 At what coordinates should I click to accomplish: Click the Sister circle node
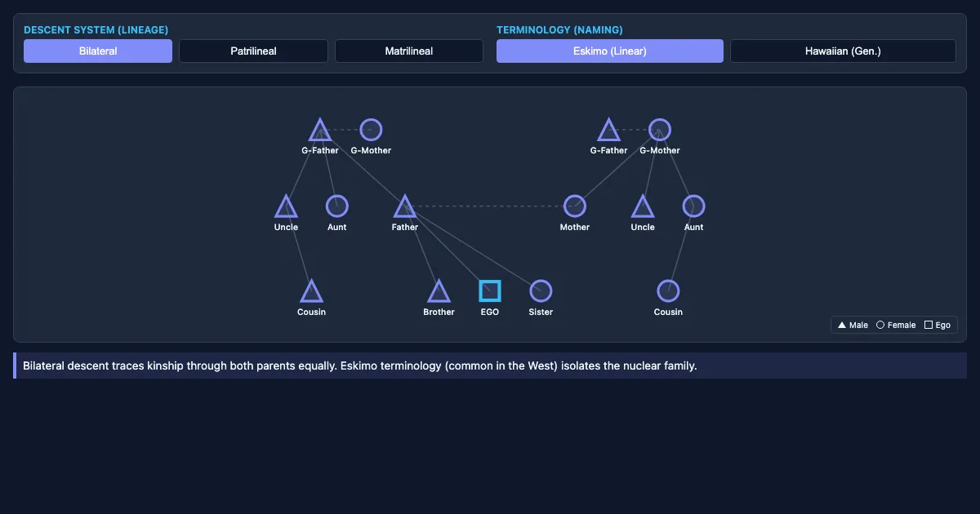(541, 291)
